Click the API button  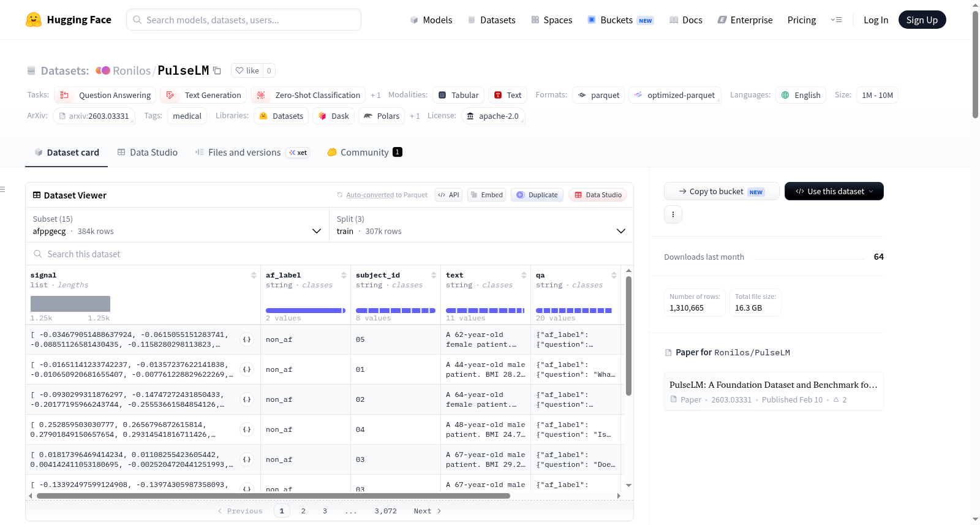(x=448, y=195)
